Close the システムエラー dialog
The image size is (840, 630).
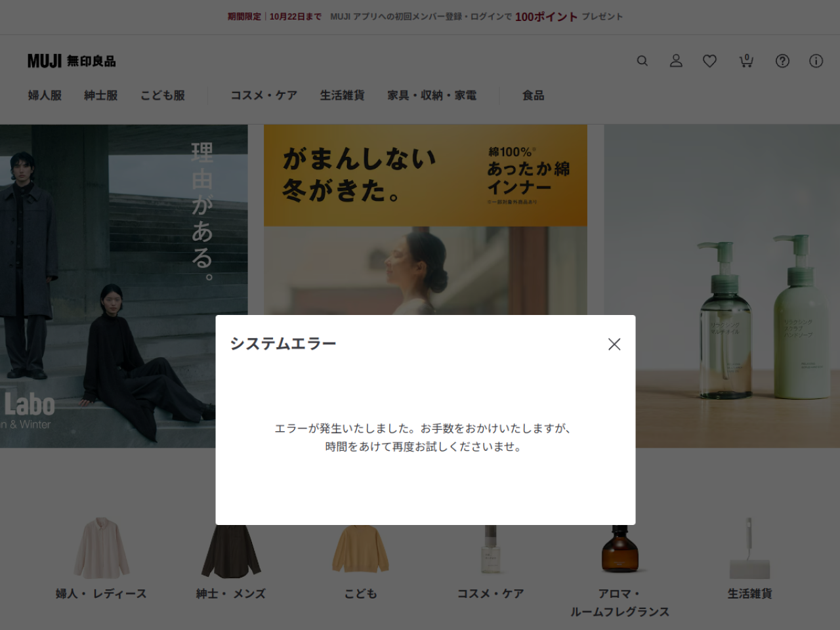(x=614, y=344)
